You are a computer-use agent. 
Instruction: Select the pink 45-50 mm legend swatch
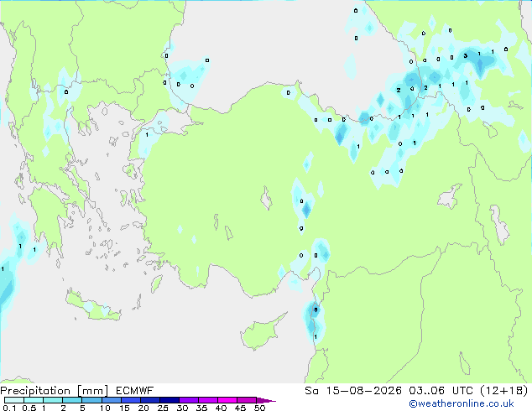247,400
